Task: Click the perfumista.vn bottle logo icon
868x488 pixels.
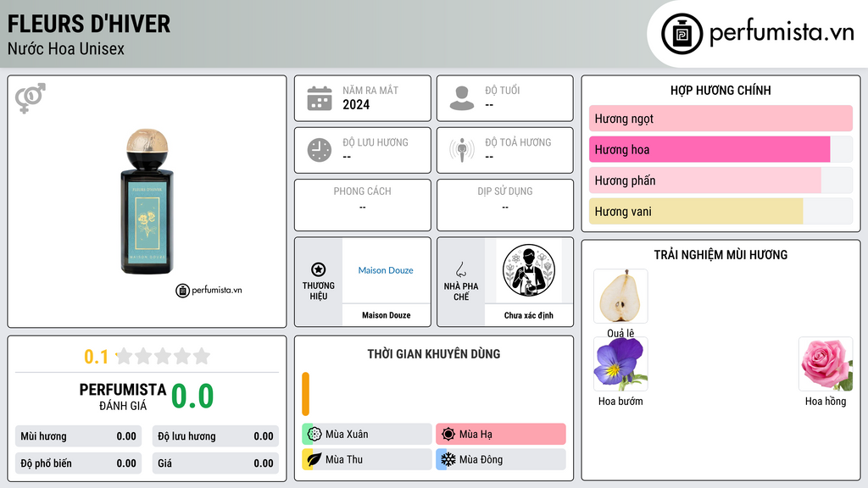Action: click(x=682, y=34)
